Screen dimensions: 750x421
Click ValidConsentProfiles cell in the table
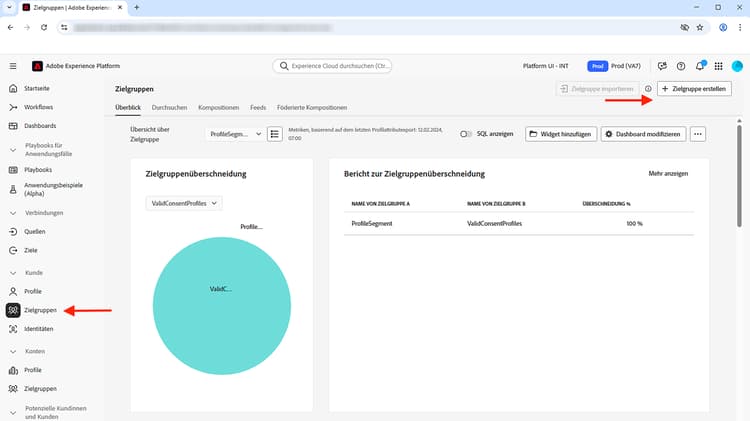click(x=494, y=223)
